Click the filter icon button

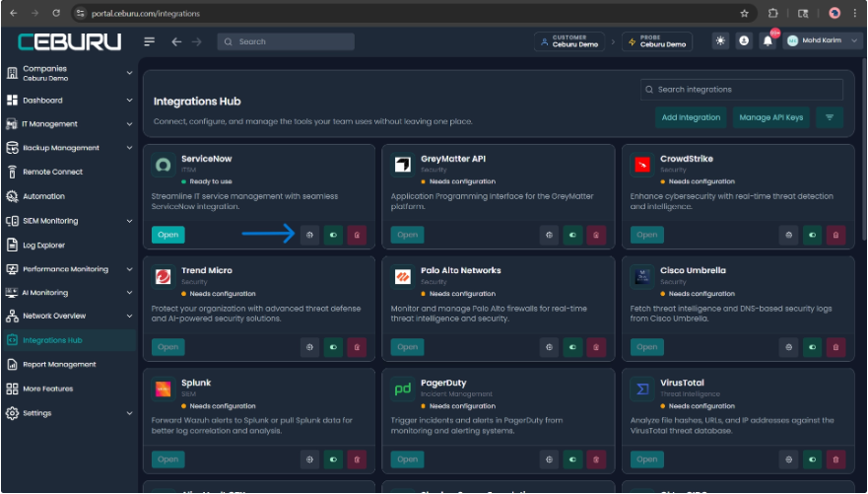(x=830, y=117)
